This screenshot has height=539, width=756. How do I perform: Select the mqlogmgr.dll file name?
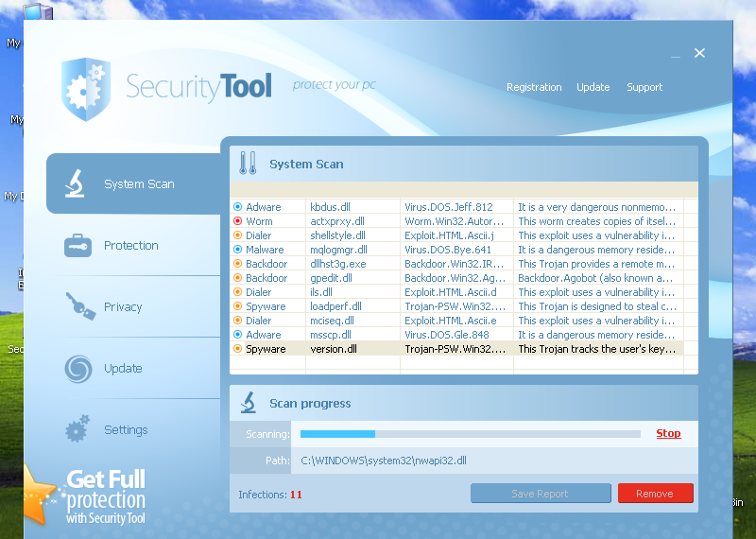[x=339, y=250]
